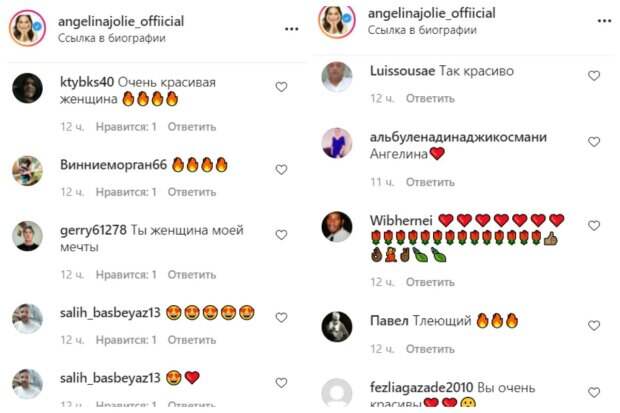Reply to Luissousae's comment via Ответить
The width and height of the screenshot is (620, 413).
(x=430, y=98)
